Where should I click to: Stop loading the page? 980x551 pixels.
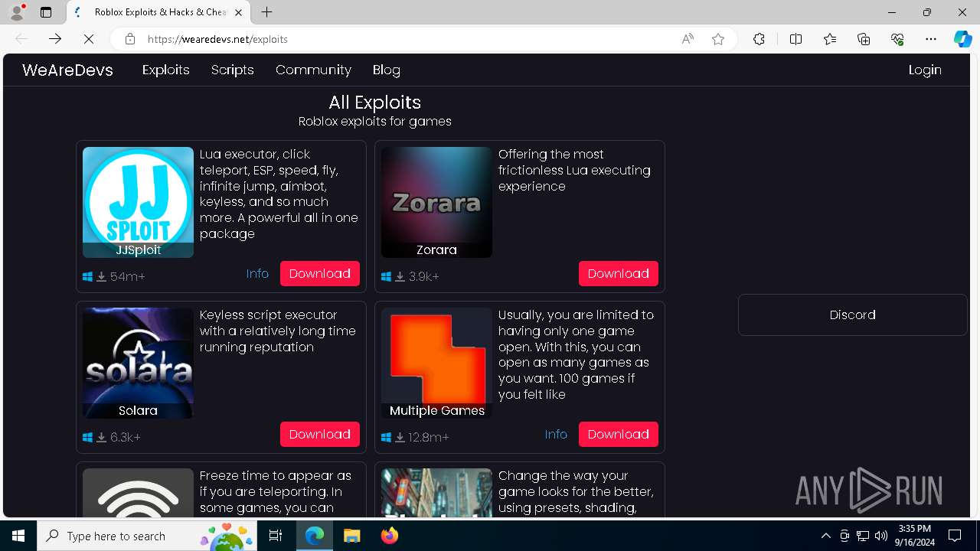point(89,39)
